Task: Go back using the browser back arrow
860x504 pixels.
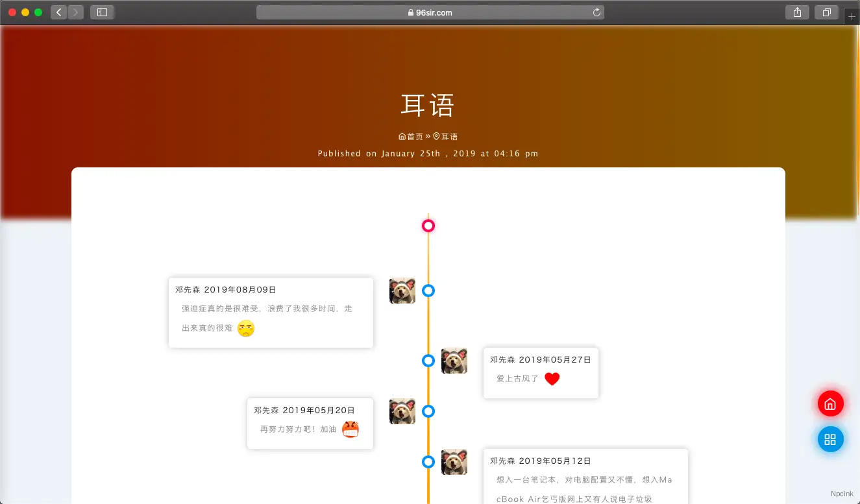Action: tap(58, 12)
